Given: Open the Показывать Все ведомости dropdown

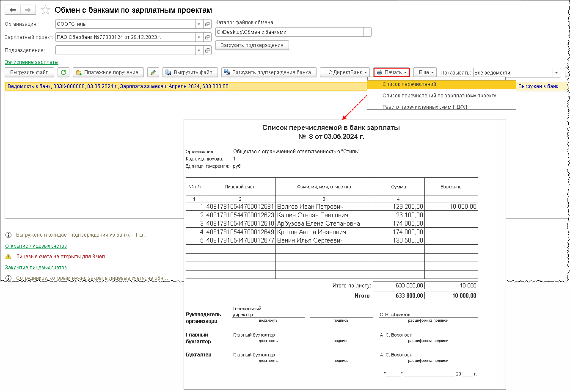Looking at the screenshot, I should (x=557, y=73).
